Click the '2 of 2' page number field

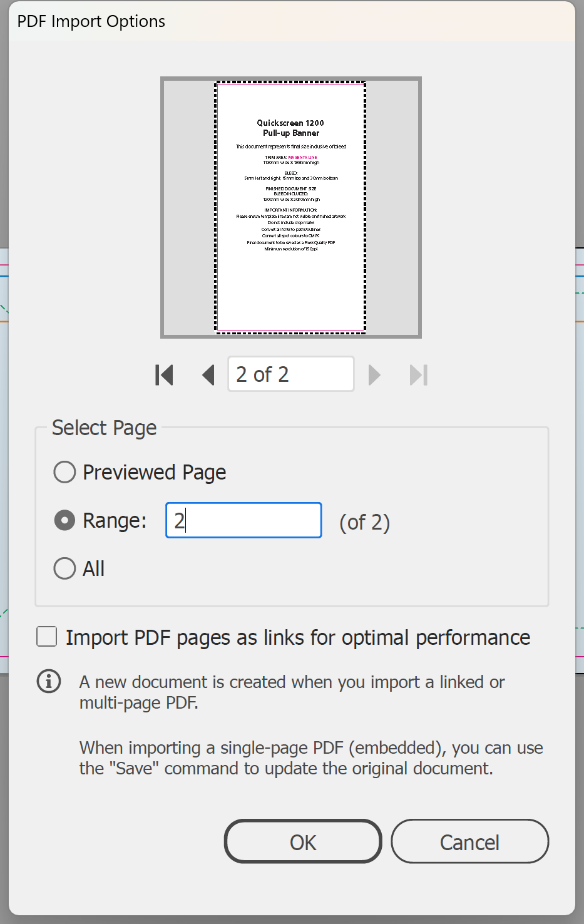pos(291,374)
